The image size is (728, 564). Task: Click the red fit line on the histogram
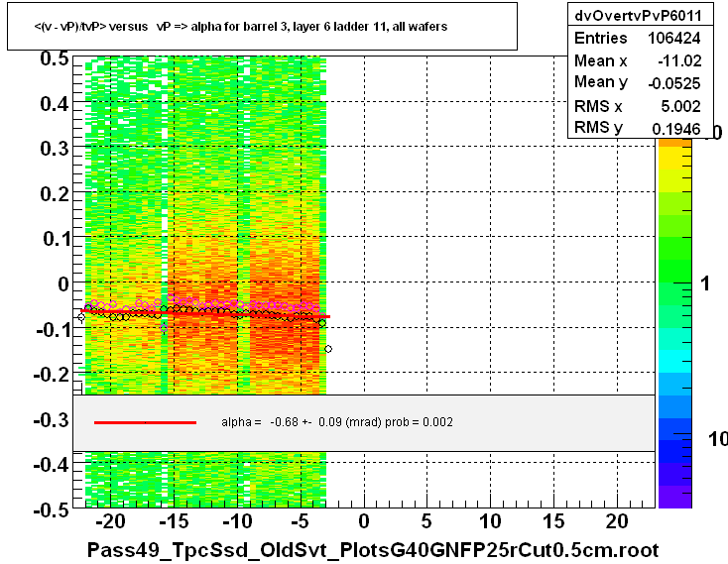(x=205, y=314)
